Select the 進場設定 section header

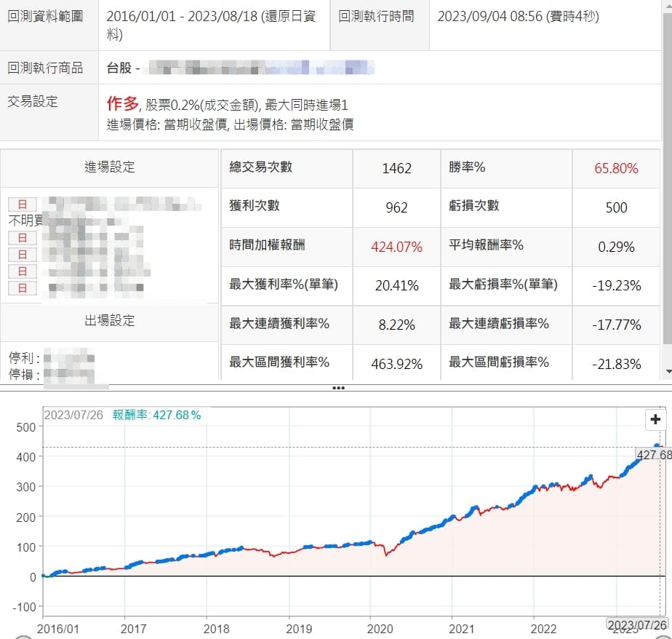(109, 167)
